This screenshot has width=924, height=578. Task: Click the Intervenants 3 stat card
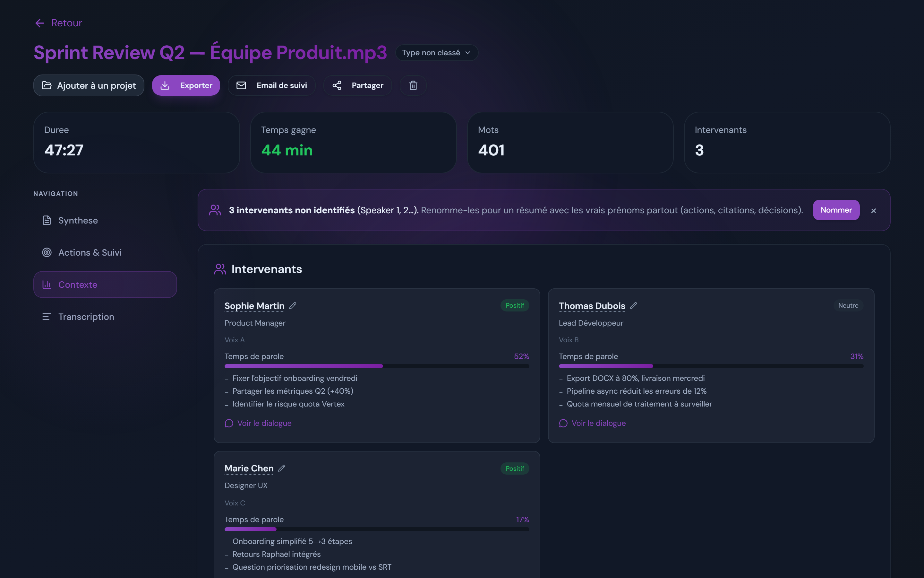tap(787, 143)
